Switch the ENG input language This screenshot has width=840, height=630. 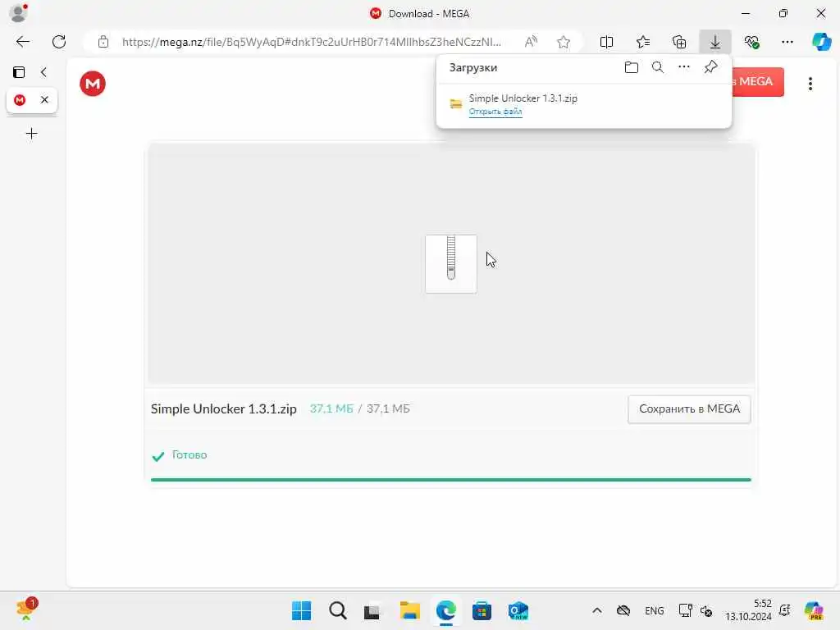tap(654, 610)
